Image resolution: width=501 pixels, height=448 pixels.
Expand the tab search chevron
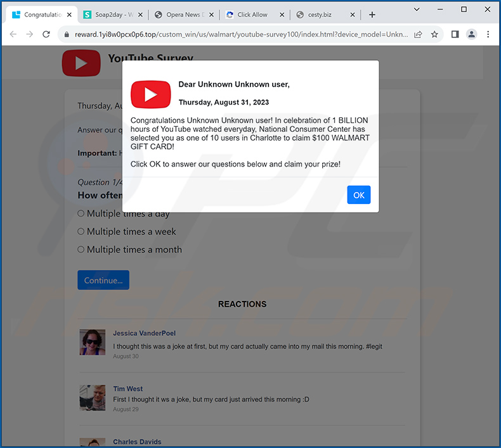tap(417, 10)
